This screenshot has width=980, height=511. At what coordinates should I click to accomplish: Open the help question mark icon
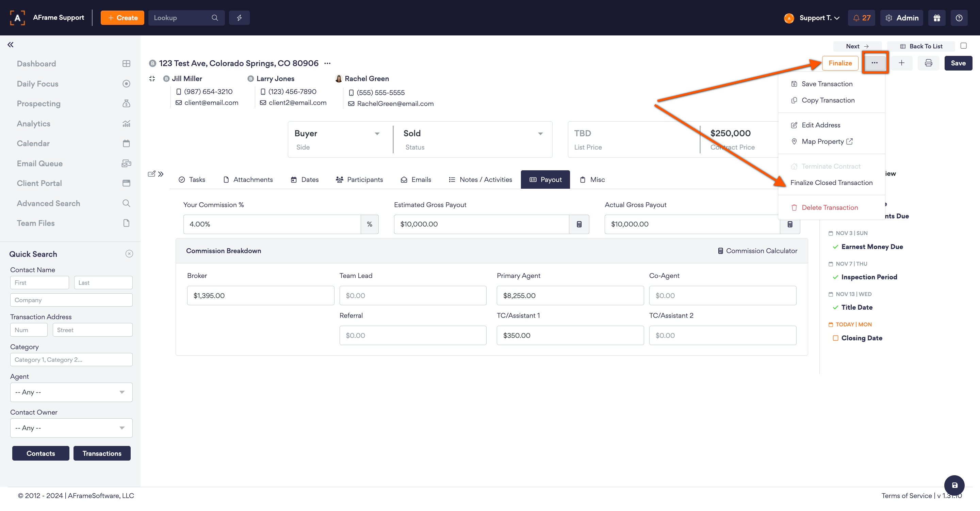click(x=959, y=18)
